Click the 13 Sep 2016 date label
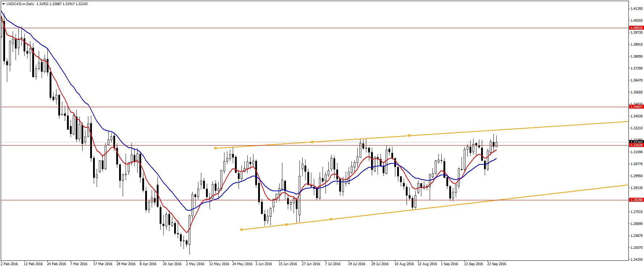This screenshot has width=644, height=268. click(x=473, y=264)
